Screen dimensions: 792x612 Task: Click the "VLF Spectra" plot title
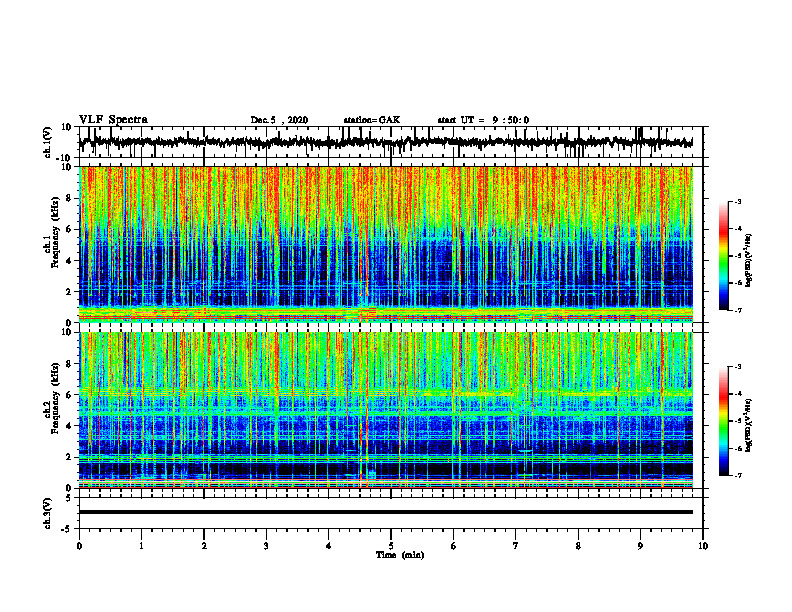pos(113,120)
